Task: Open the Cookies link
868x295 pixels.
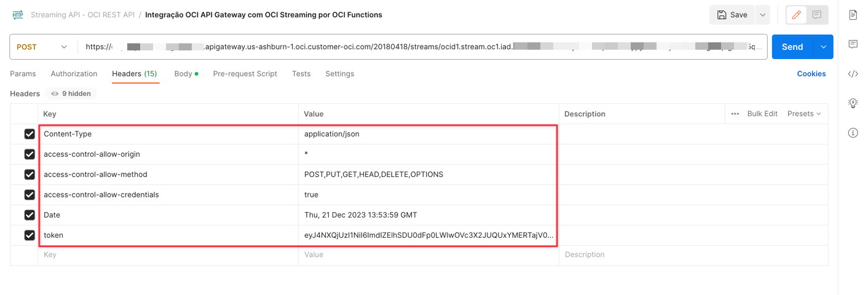Action: (x=811, y=74)
